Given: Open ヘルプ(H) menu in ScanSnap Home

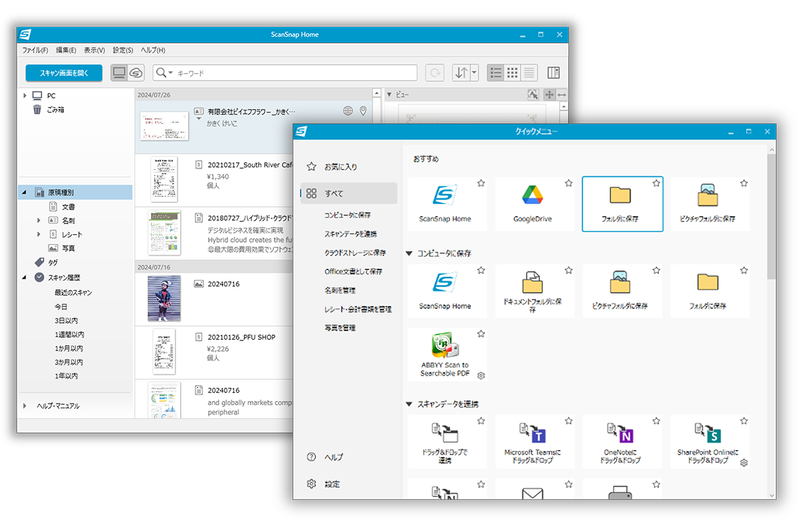Looking at the screenshot, I should coord(153,51).
